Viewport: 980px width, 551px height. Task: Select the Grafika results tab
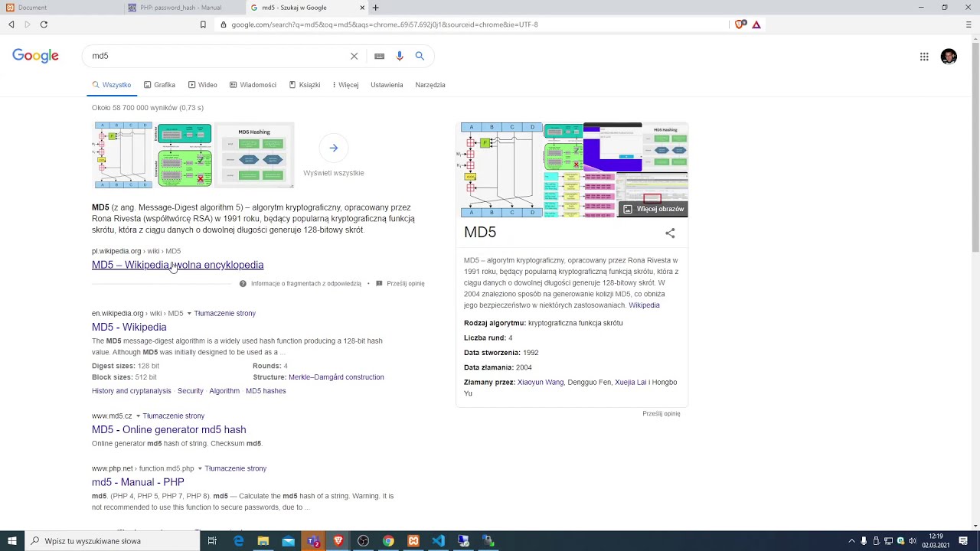159,85
